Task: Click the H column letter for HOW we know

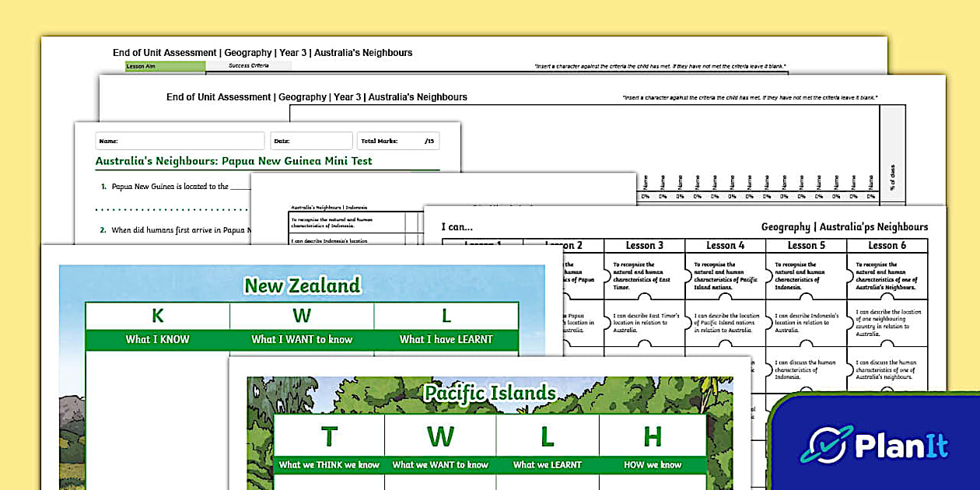Action: pyautogui.click(x=654, y=436)
